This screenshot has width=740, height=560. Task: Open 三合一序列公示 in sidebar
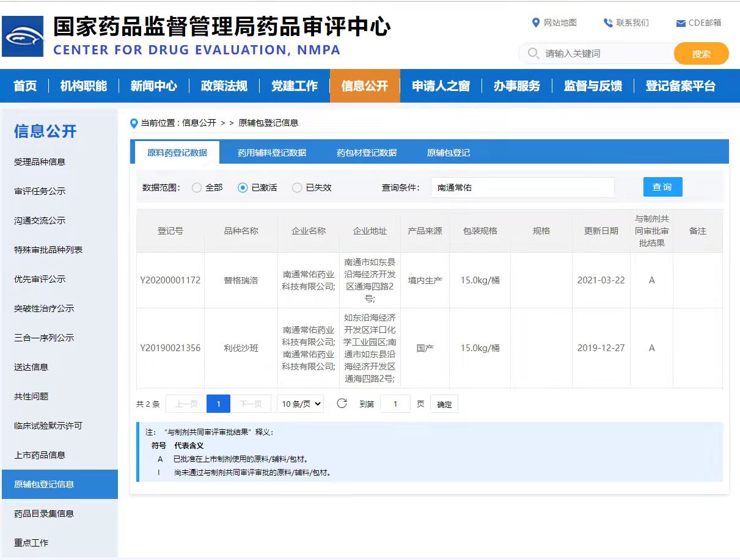[60, 338]
